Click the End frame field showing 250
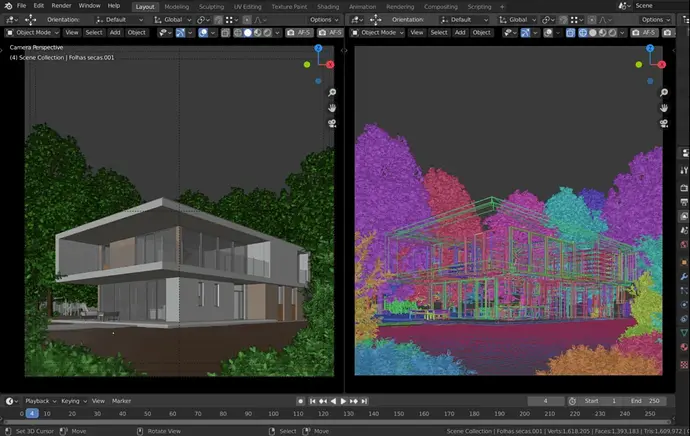The image size is (690, 436). [x=646, y=401]
